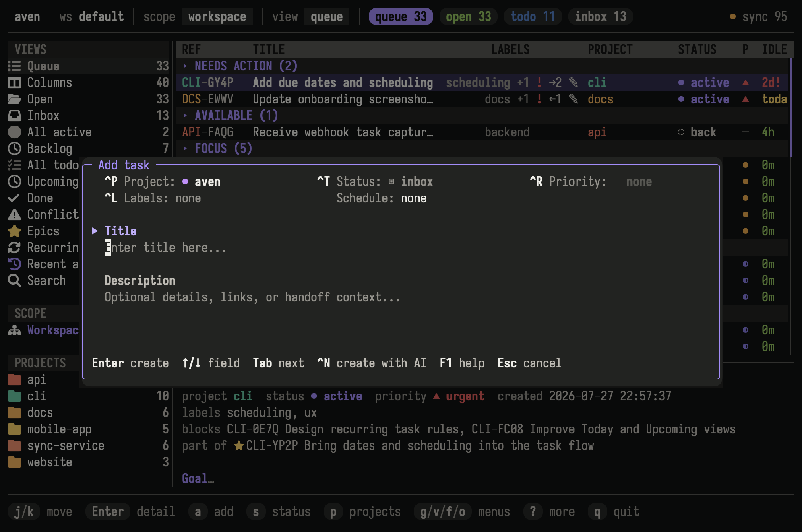Open the Labels selector showing none

pos(153,198)
